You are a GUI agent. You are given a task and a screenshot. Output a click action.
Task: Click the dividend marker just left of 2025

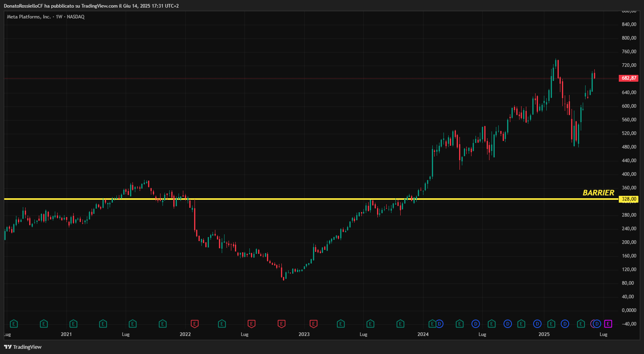(x=537, y=324)
